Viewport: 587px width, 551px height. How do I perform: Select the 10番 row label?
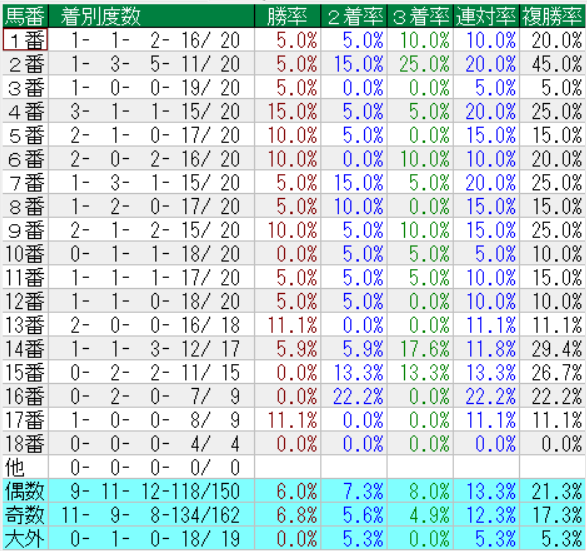[25, 254]
